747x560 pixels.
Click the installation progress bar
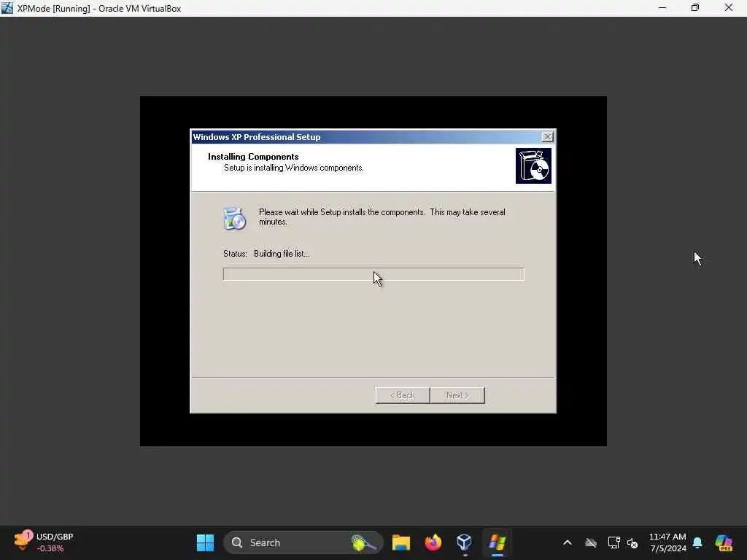373,274
